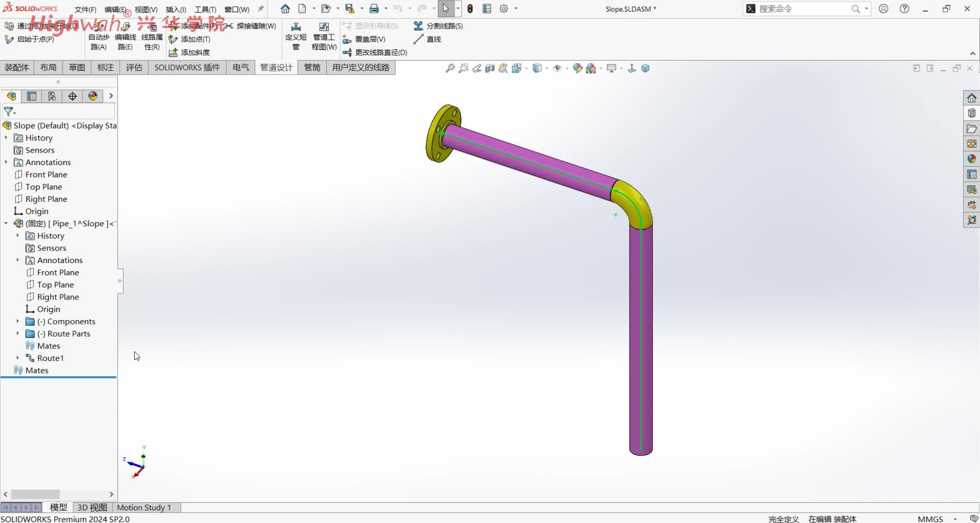
Task: Collapse the Pipe_1^Slope assembly node
Action: point(6,223)
